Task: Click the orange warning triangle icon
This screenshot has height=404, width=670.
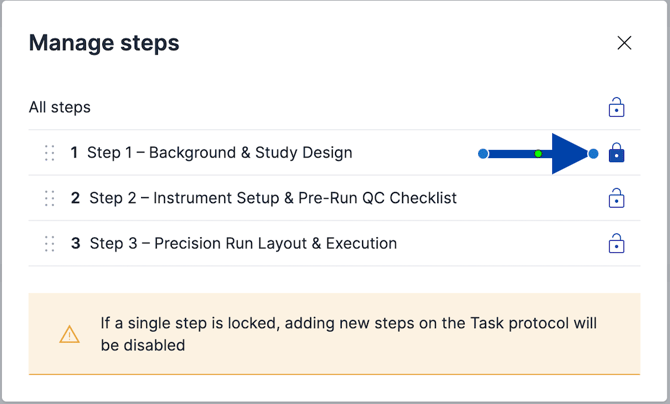Action: [69, 334]
